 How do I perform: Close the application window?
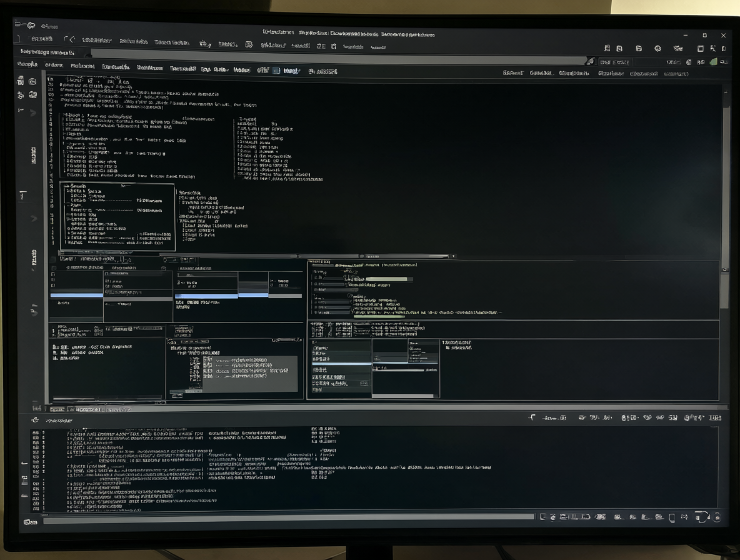[723, 36]
